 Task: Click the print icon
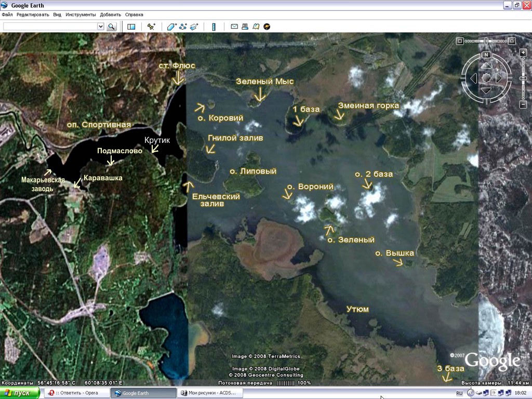245,26
